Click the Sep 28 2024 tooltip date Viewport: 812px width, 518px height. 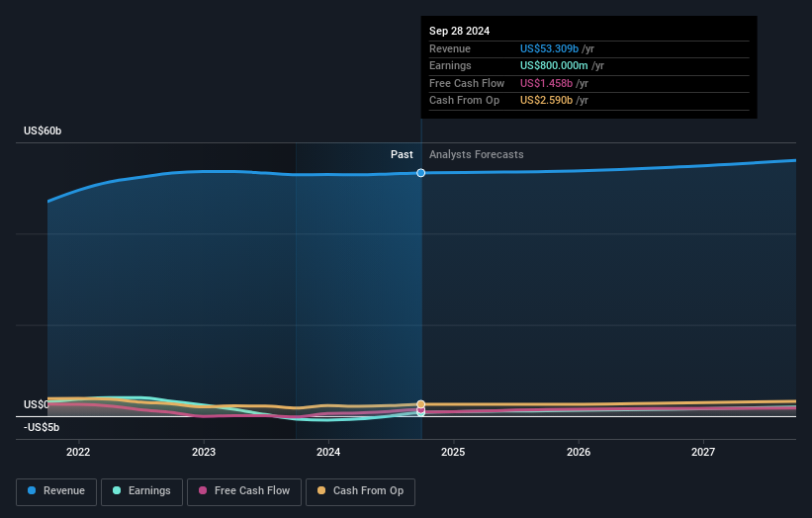459,31
